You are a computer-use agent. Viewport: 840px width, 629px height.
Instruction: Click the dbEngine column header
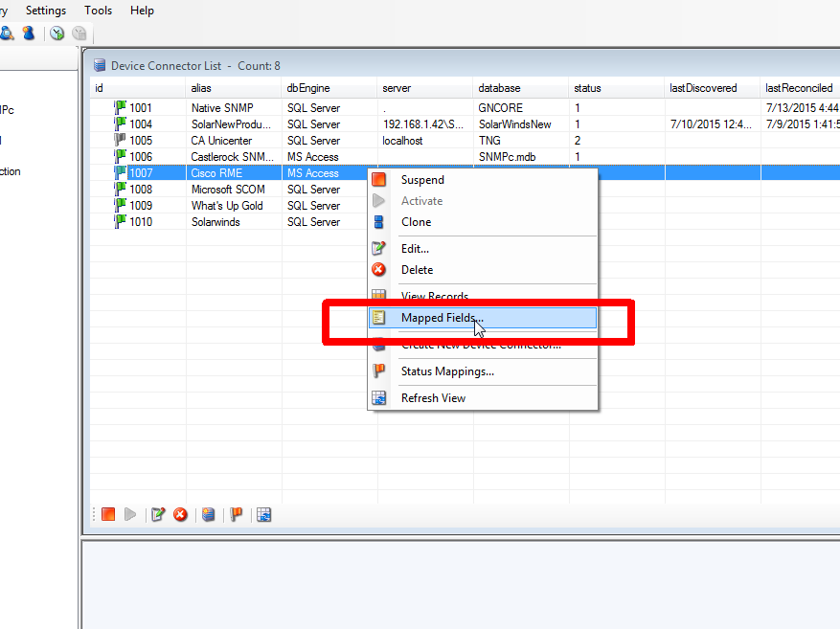pyautogui.click(x=329, y=88)
